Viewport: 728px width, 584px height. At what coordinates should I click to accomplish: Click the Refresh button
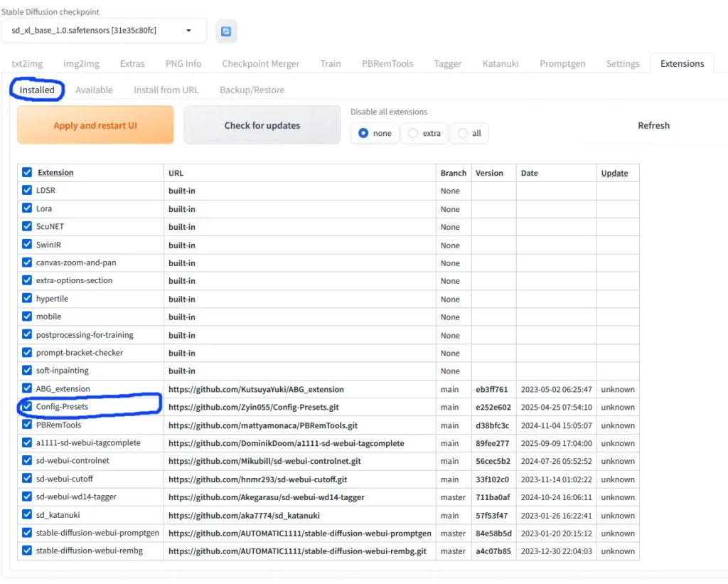pyautogui.click(x=653, y=125)
